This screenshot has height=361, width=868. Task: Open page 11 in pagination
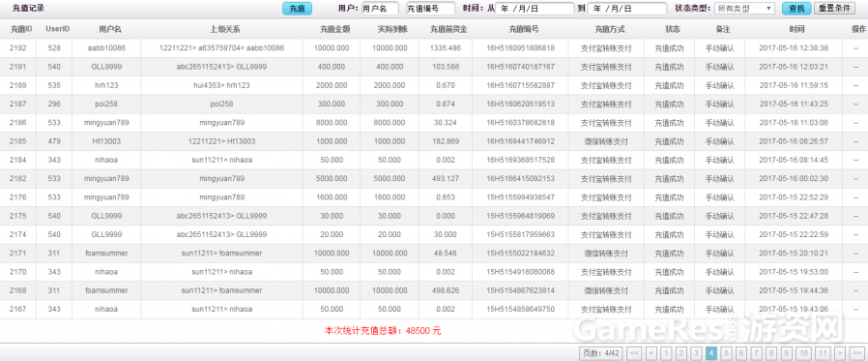click(x=824, y=352)
